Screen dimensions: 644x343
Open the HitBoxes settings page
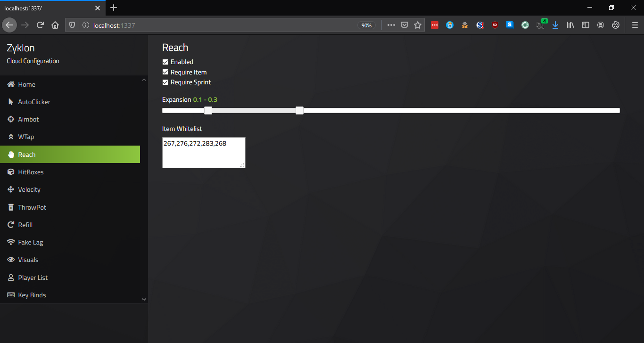70,172
